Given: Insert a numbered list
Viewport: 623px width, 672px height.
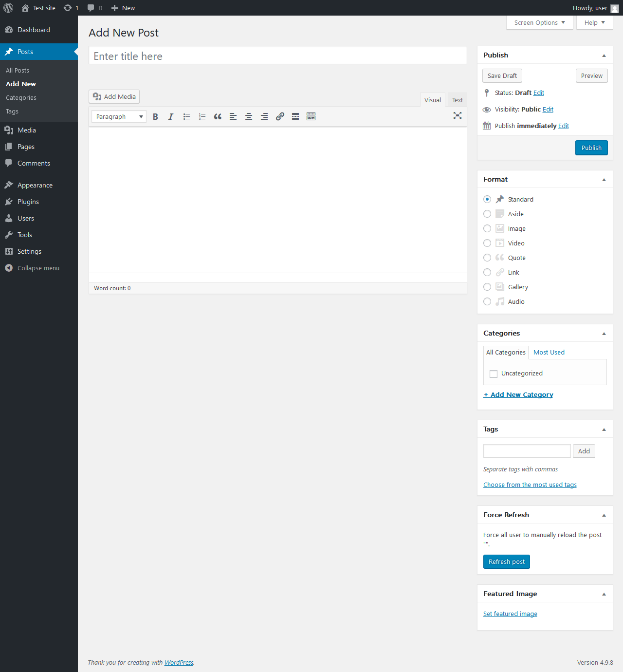Looking at the screenshot, I should pos(202,116).
